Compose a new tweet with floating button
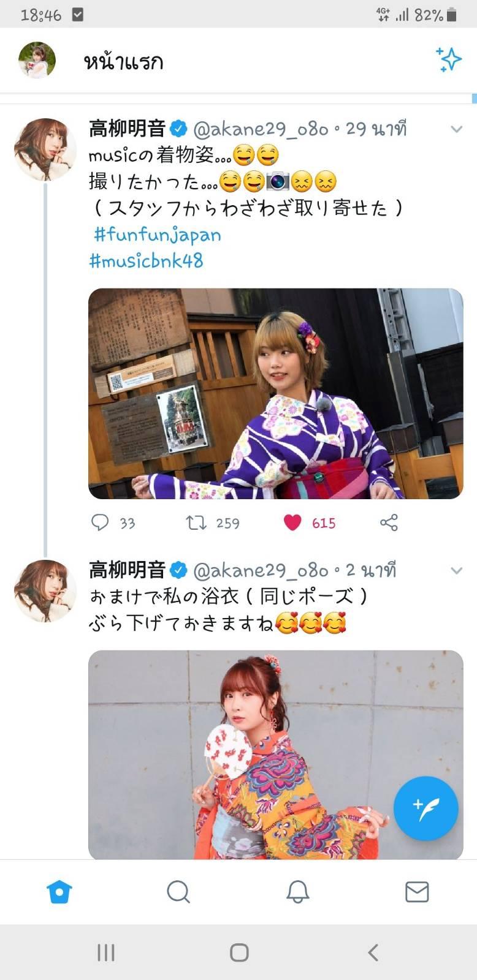Image resolution: width=477 pixels, height=980 pixels. [425, 808]
